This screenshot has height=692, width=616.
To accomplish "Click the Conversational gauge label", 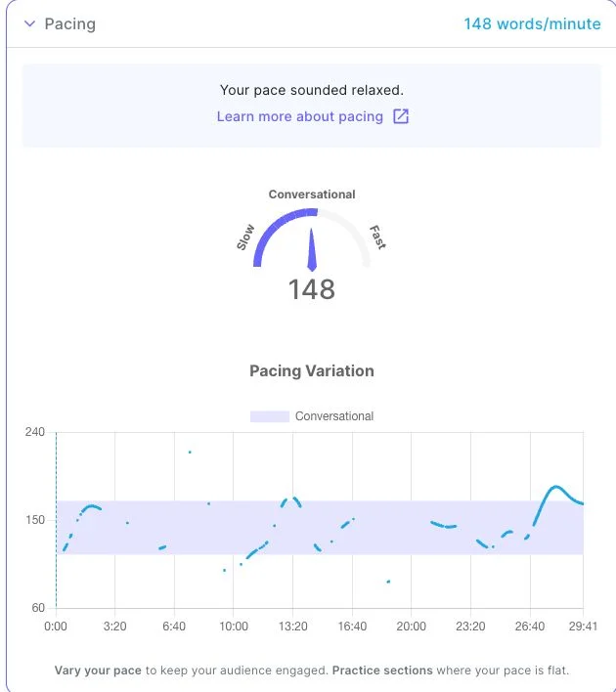I will pyautogui.click(x=312, y=195).
